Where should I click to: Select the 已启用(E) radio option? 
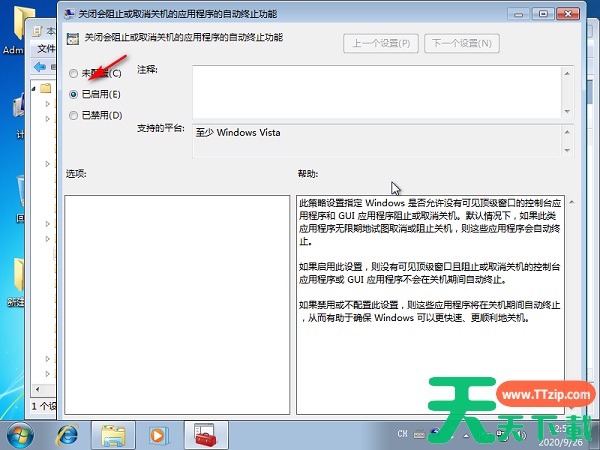point(95,94)
